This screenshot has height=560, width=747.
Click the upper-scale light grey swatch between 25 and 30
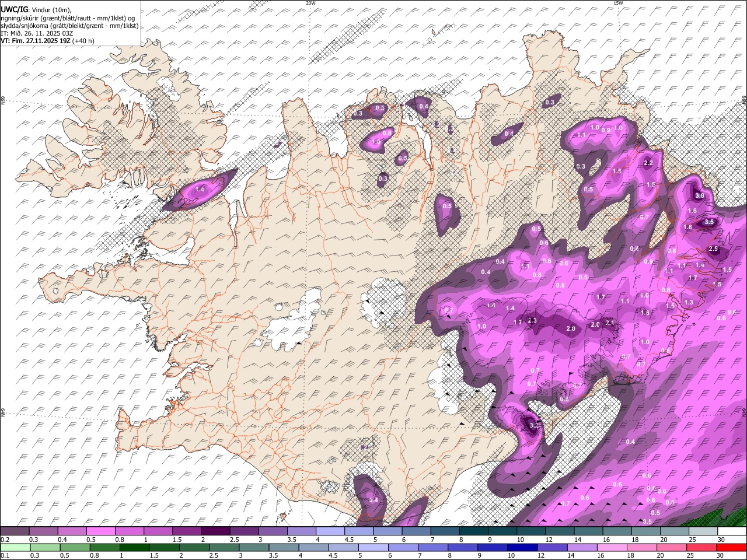[x=703, y=531]
